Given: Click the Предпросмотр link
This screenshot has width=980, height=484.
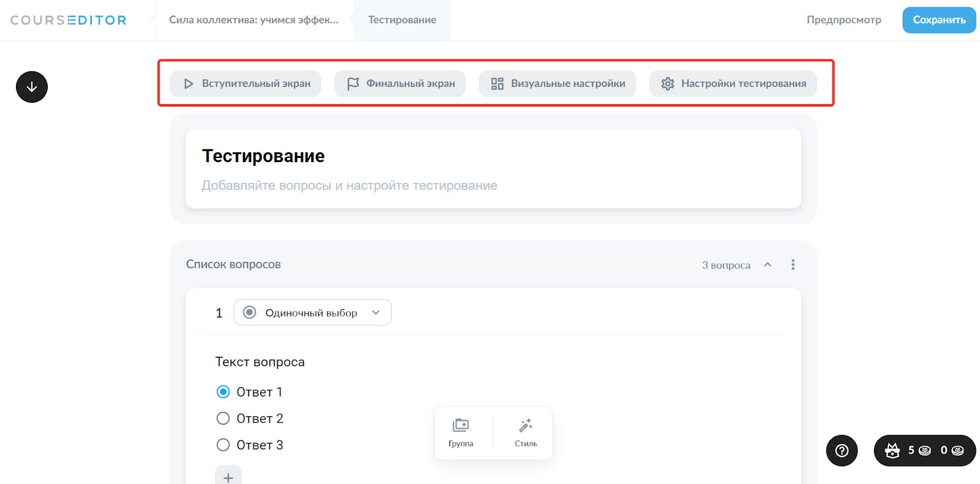Looking at the screenshot, I should click(844, 20).
